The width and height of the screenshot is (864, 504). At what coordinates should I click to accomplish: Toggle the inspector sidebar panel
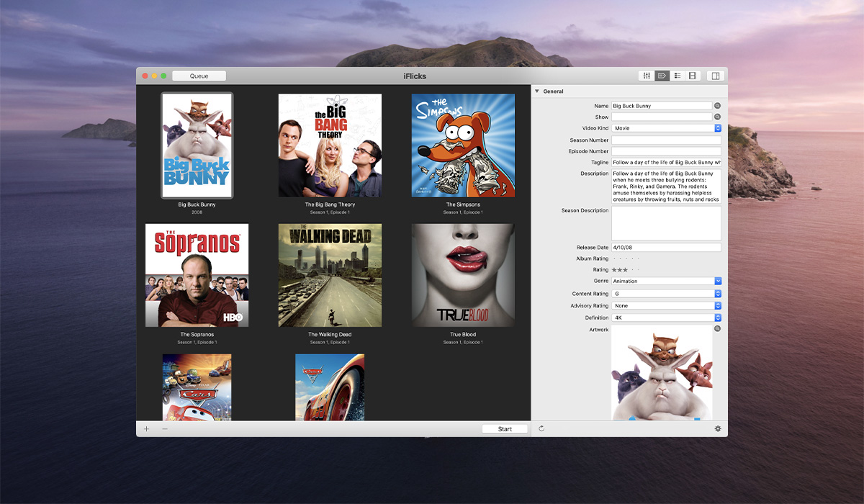tap(715, 76)
